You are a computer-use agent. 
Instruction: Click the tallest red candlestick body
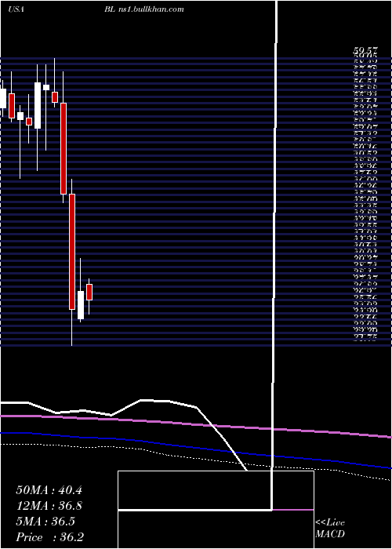(x=72, y=252)
